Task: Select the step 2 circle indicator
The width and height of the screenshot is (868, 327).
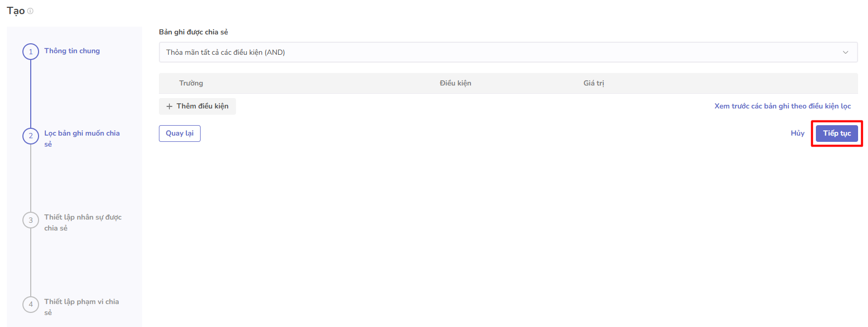Action: 31,136
